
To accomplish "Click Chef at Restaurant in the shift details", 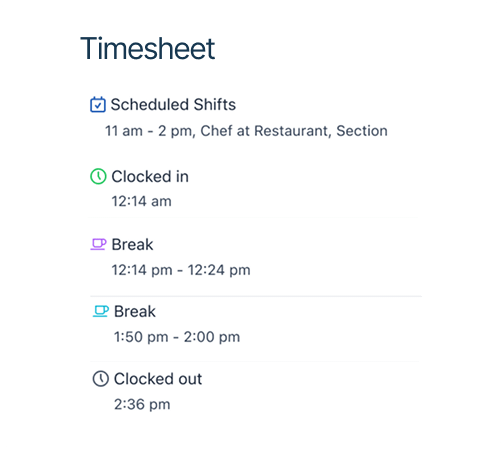I will point(266,131).
